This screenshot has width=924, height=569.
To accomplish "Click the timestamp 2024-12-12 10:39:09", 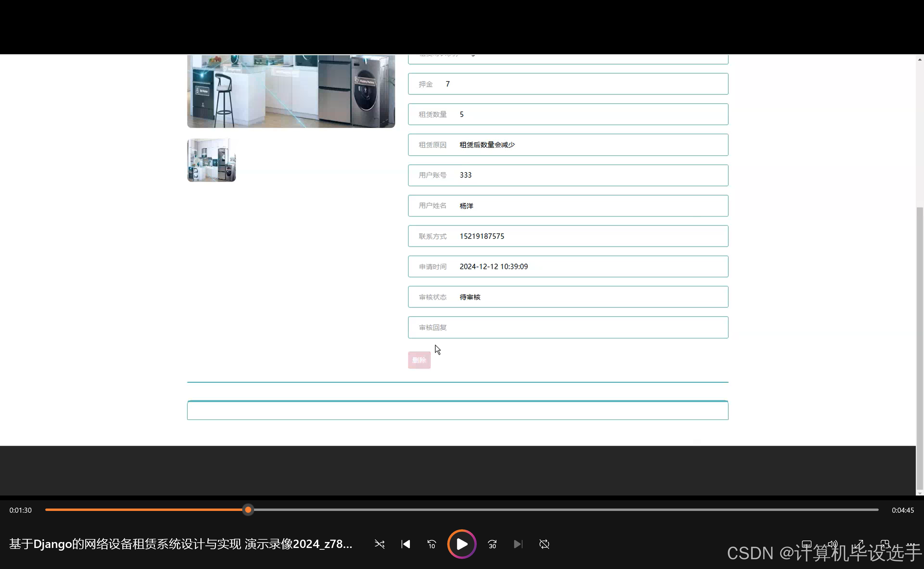I will [493, 266].
